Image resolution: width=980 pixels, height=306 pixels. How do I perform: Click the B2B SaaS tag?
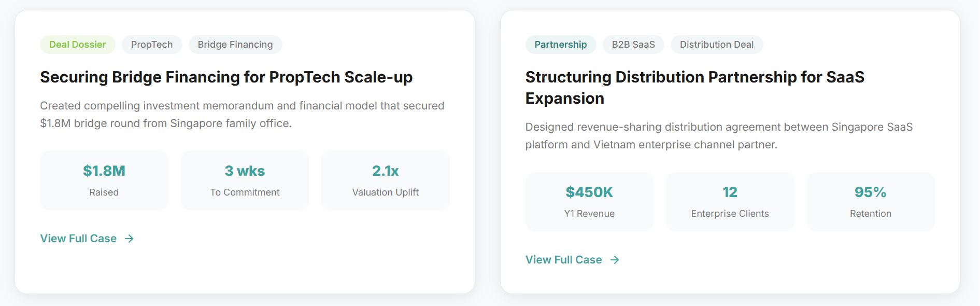(633, 45)
